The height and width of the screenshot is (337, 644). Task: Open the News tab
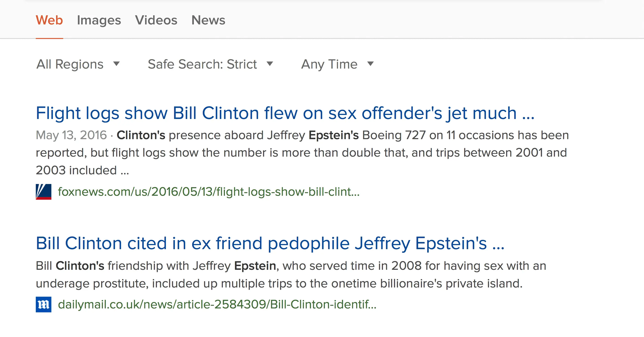tap(208, 20)
